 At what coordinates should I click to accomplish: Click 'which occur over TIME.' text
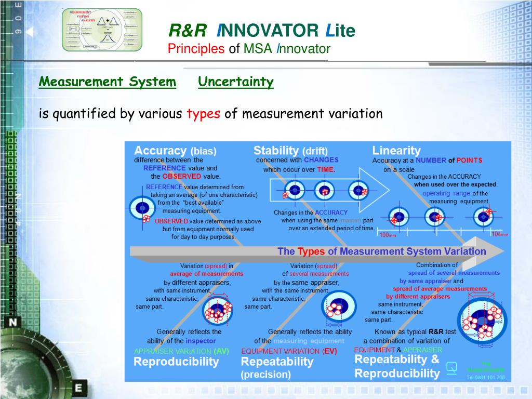(299, 170)
